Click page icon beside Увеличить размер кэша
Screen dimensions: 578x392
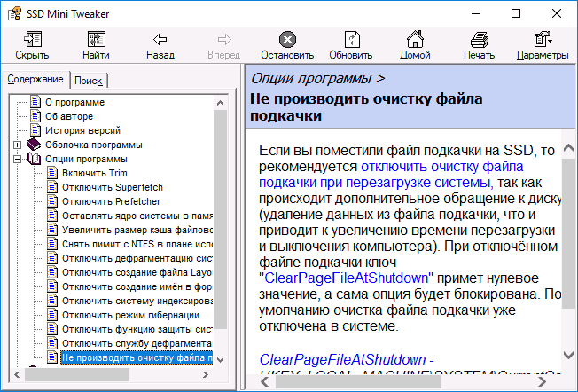52,230
